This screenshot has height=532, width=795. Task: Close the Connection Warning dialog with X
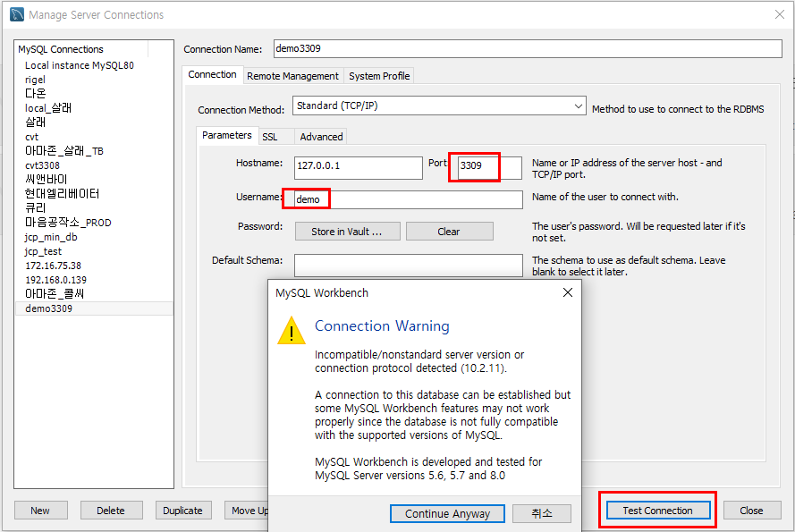[568, 292]
